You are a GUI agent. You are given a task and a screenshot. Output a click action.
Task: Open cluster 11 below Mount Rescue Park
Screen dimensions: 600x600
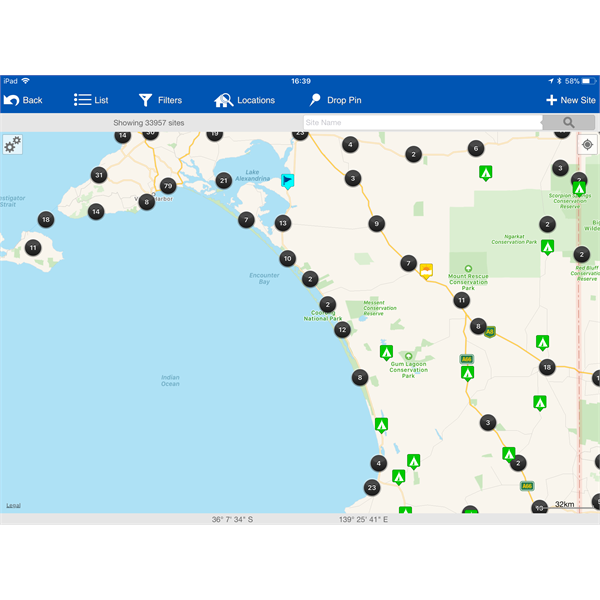[x=461, y=300]
